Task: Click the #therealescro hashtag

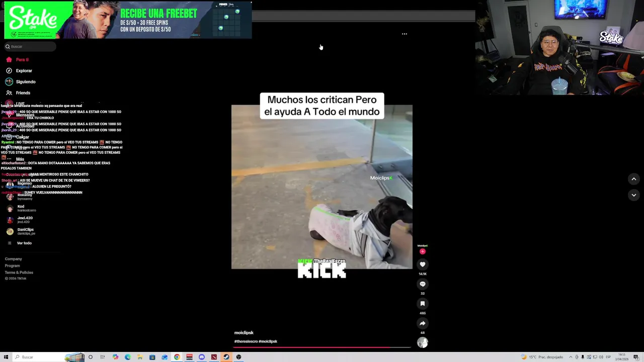Action: [x=246, y=341]
